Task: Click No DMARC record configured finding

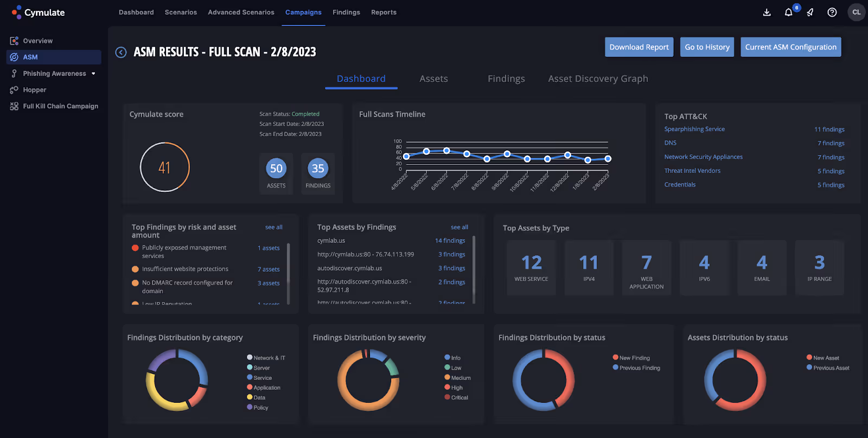Action: [x=187, y=287]
